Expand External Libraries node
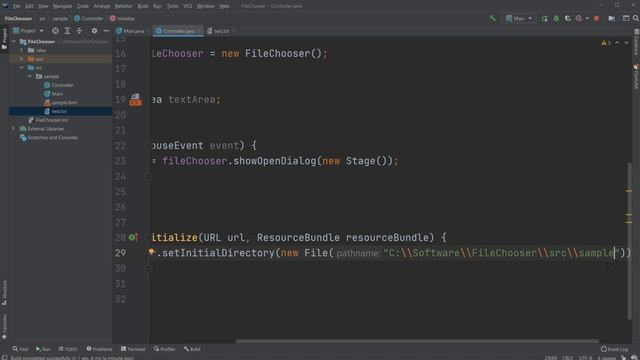This screenshot has width=640, height=360. pyautogui.click(x=13, y=129)
